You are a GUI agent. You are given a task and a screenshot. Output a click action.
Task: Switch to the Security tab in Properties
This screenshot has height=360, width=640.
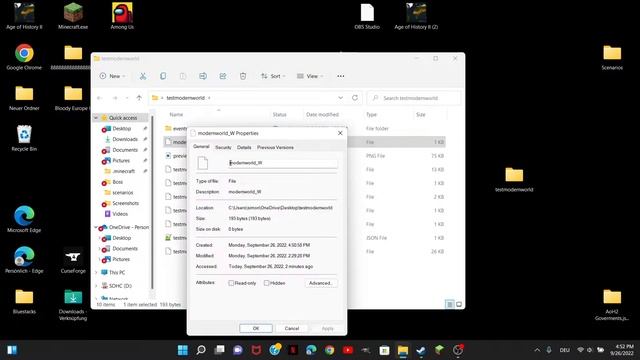[x=223, y=147]
